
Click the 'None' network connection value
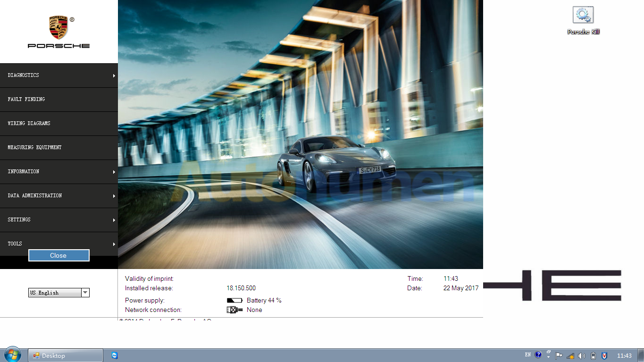point(254,310)
